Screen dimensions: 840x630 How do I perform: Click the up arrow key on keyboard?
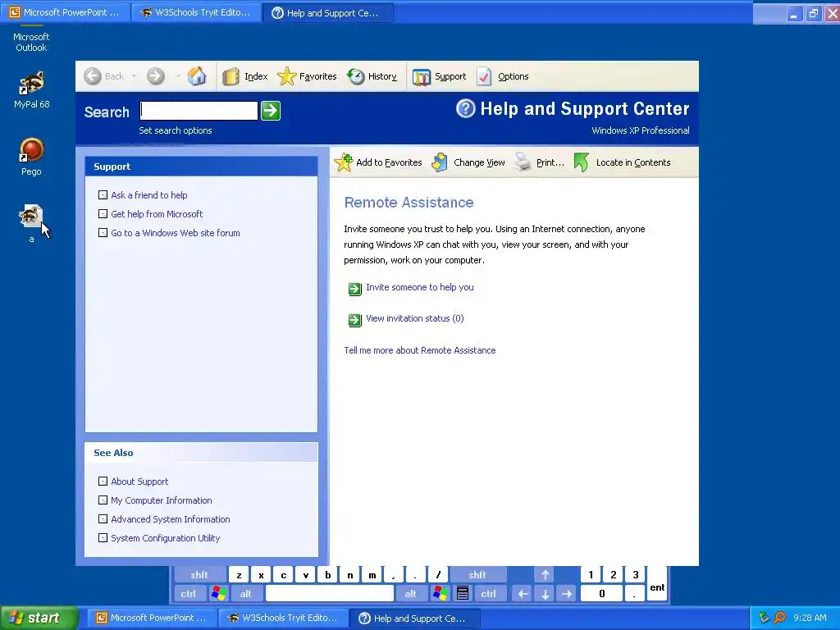click(545, 575)
